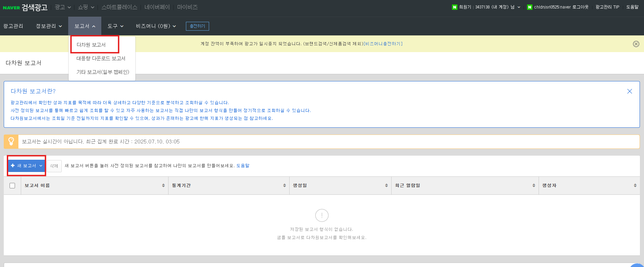Click the green N icon beside 최원기
The height and width of the screenshot is (267, 644).
454,7
